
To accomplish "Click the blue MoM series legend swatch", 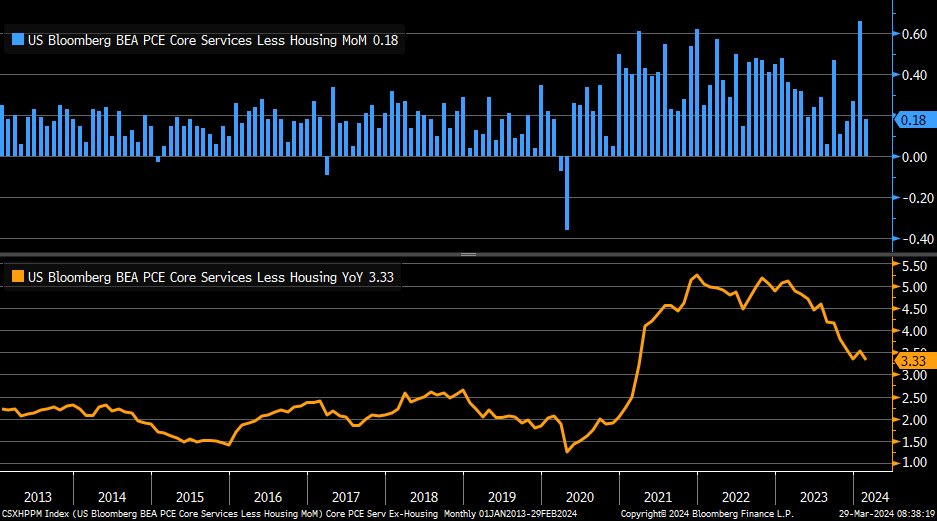I will point(16,40).
